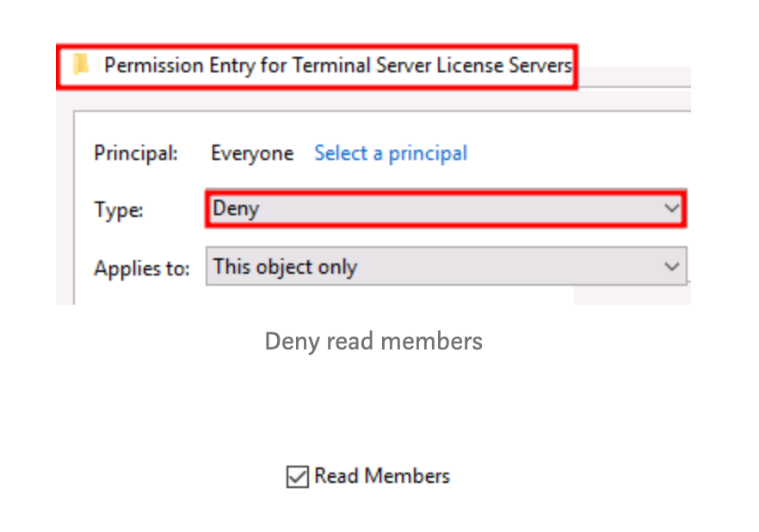The width and height of the screenshot is (759, 532).
Task: Open the Type dropdown showing Deny
Action: tap(444, 208)
